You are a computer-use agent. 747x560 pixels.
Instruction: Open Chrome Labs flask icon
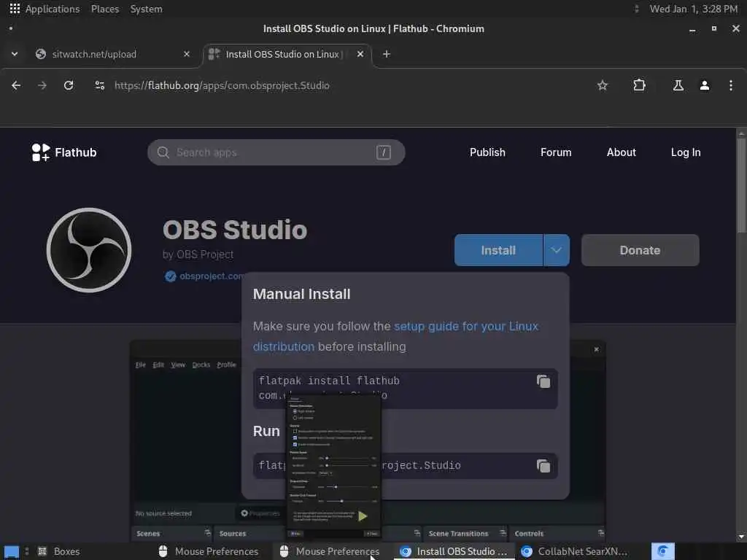pos(678,85)
